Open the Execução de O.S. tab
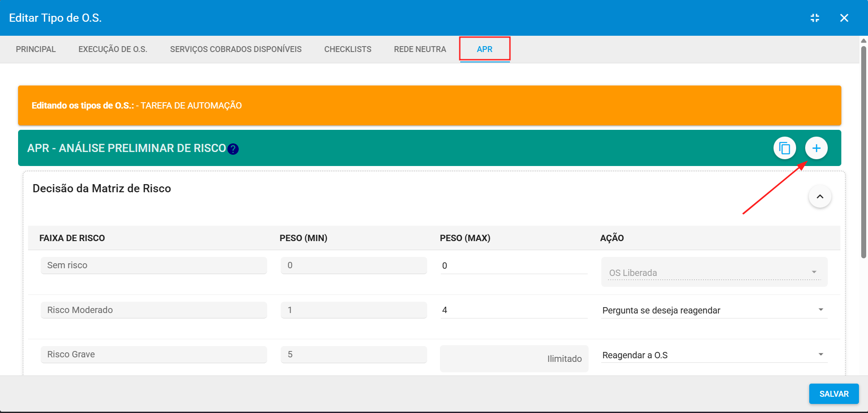 pyautogui.click(x=113, y=49)
